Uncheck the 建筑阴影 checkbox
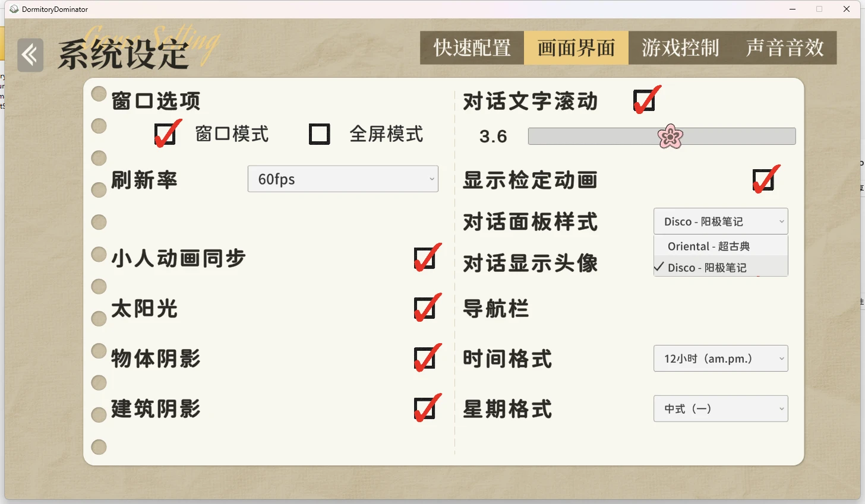The height and width of the screenshot is (504, 865). tap(425, 408)
